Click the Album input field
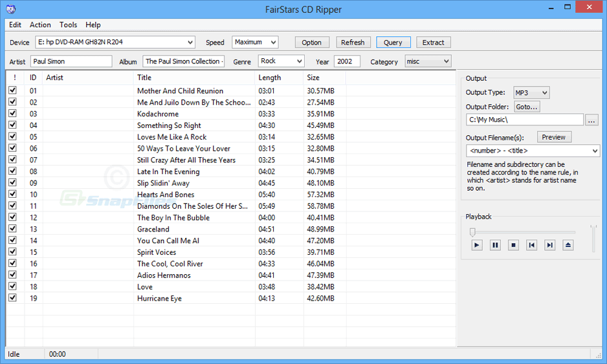This screenshot has width=607, height=364. click(x=184, y=61)
